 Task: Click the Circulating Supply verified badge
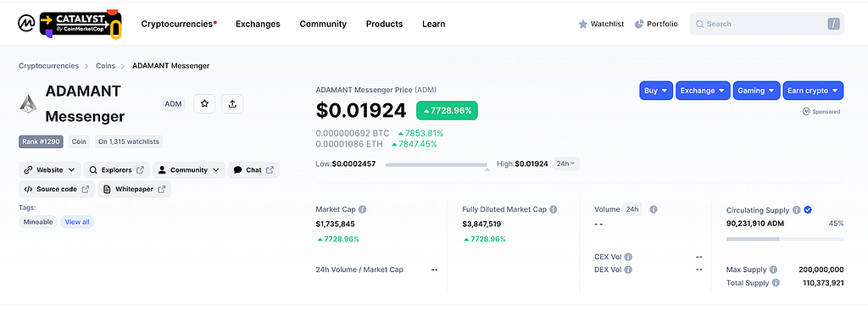point(808,210)
